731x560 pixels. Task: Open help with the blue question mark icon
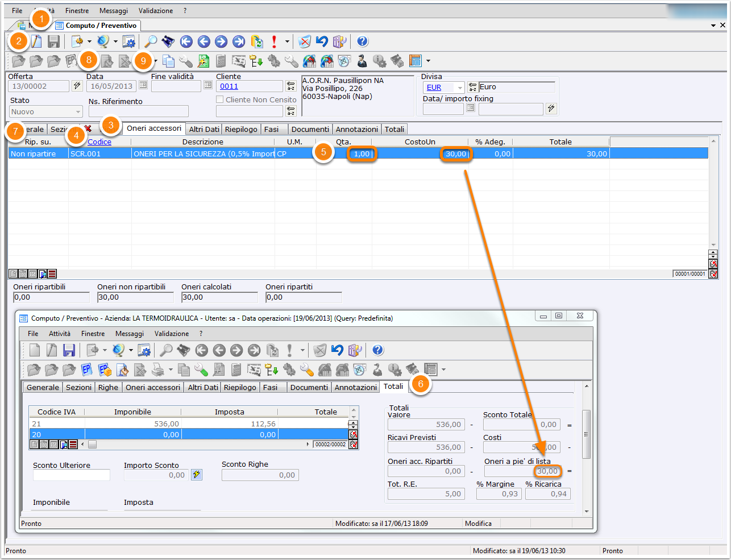click(363, 42)
